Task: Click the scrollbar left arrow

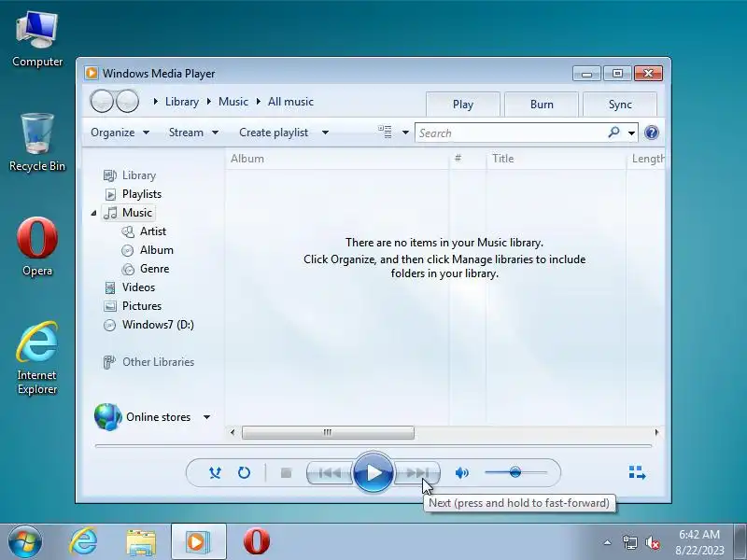Action: pos(233,432)
